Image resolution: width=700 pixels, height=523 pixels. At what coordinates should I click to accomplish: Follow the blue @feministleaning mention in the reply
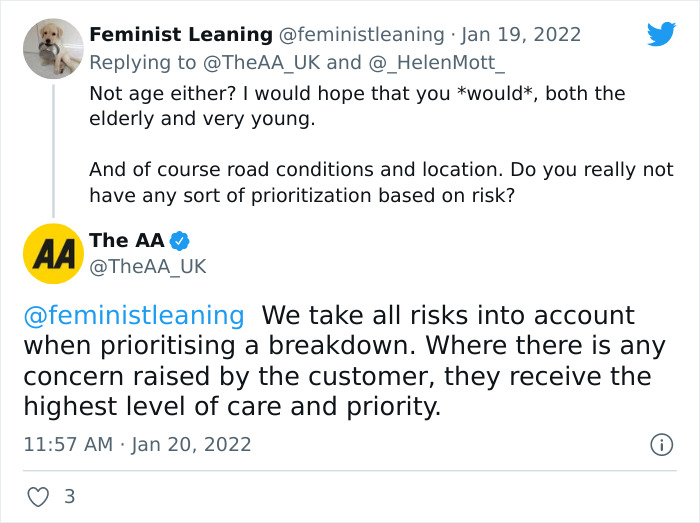pos(134,316)
